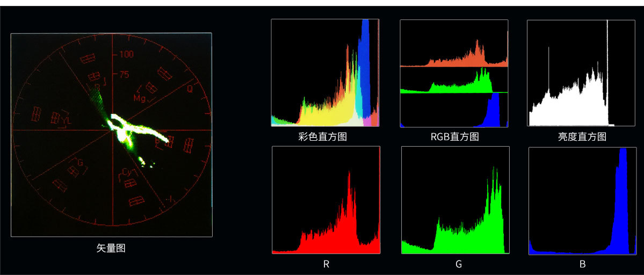Open the color histogram (彩色直方图) panel
This screenshot has height=275, width=644.
pos(325,73)
